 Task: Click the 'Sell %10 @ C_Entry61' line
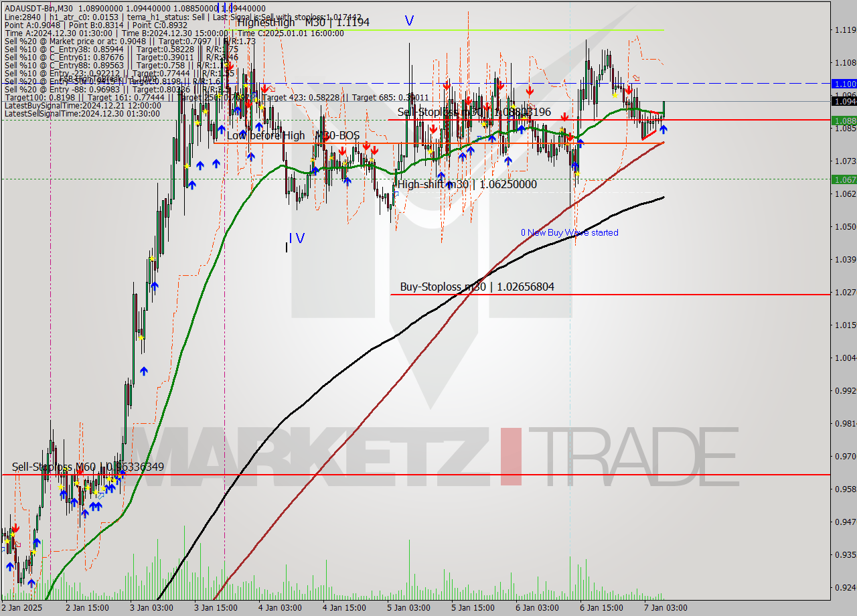click(121, 58)
